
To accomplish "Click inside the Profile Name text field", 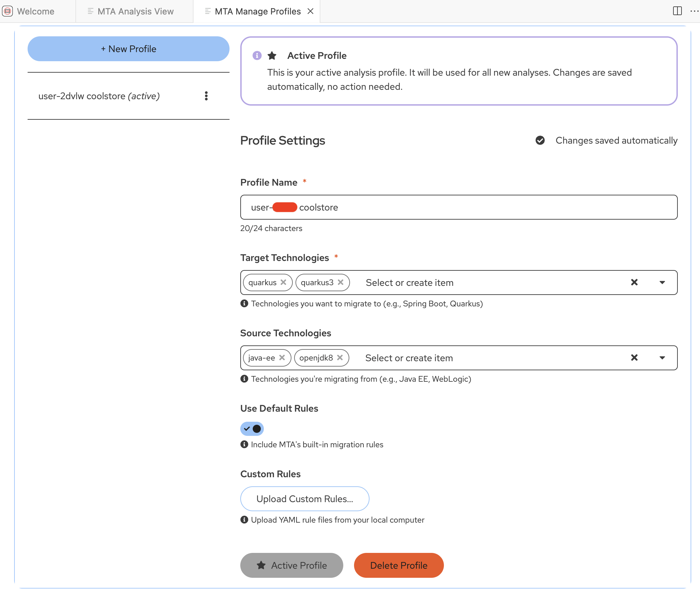I will pos(458,207).
